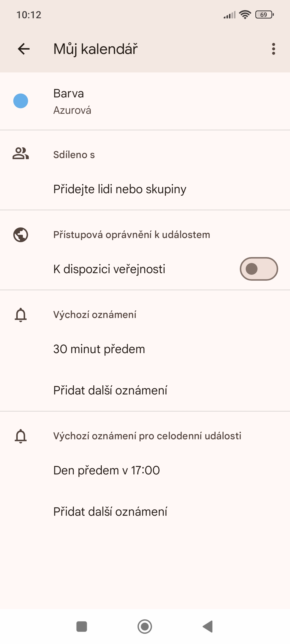290x644 pixels.
Task: Tap the Můj kalendář title
Action: [x=96, y=49]
